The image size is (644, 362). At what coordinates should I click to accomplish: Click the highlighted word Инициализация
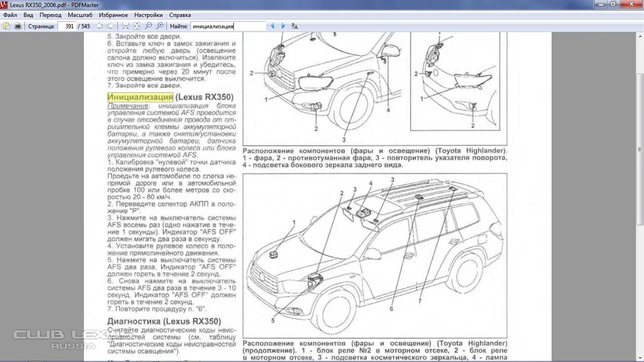(140, 97)
